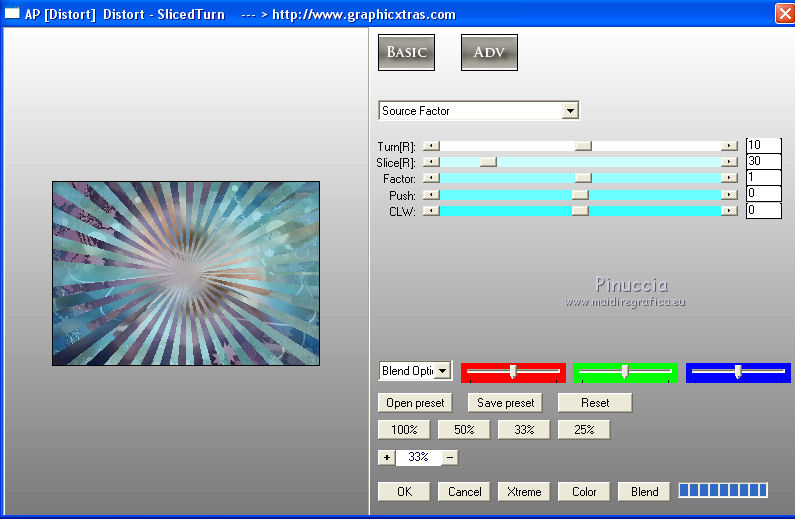Click OK to apply the filter
The height and width of the screenshot is (519, 795).
[x=404, y=492]
